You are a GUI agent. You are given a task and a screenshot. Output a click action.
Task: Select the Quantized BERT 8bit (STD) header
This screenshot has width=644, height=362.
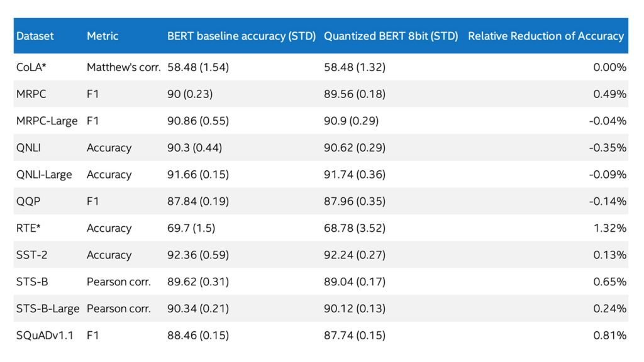[391, 36]
